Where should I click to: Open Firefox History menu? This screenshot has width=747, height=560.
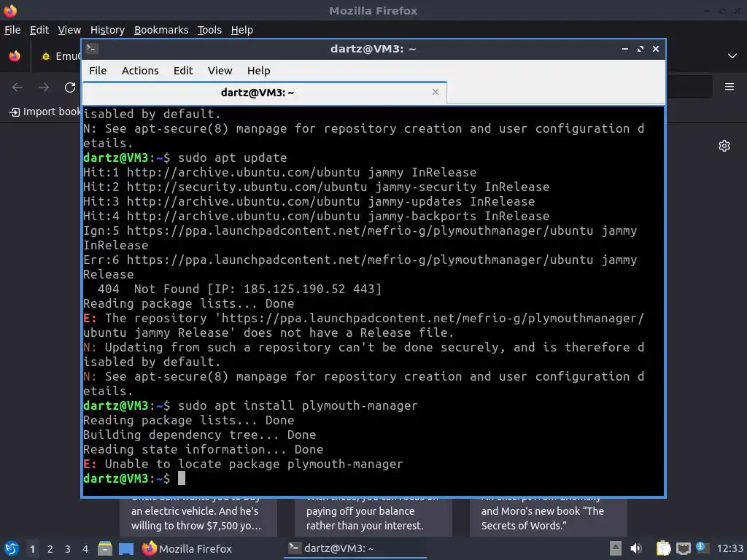pos(107,30)
